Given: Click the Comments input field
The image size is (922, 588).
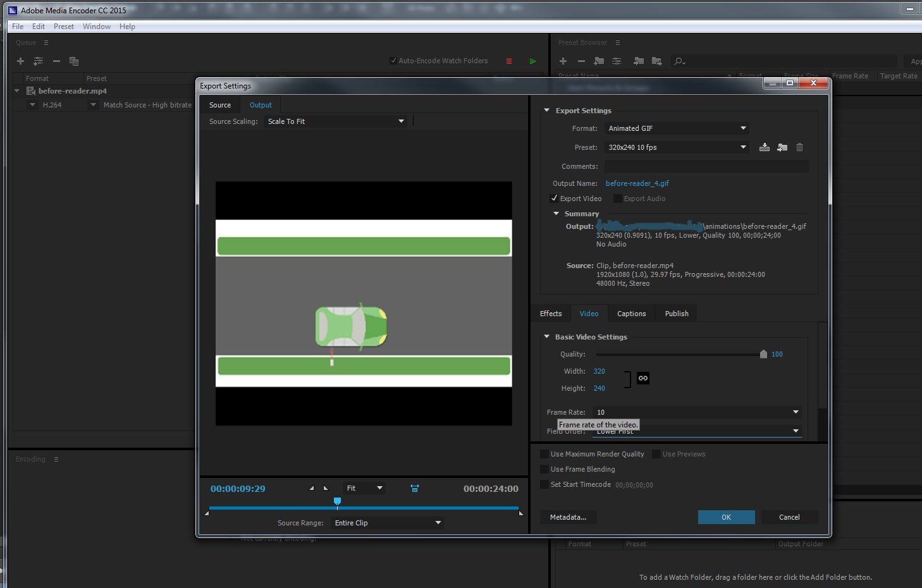Looking at the screenshot, I should [x=706, y=166].
